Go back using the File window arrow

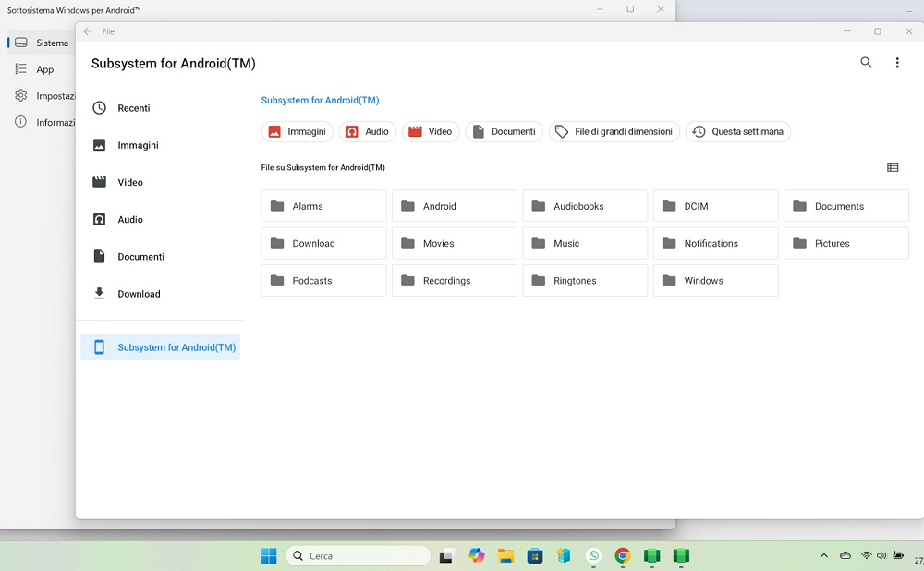(x=88, y=31)
